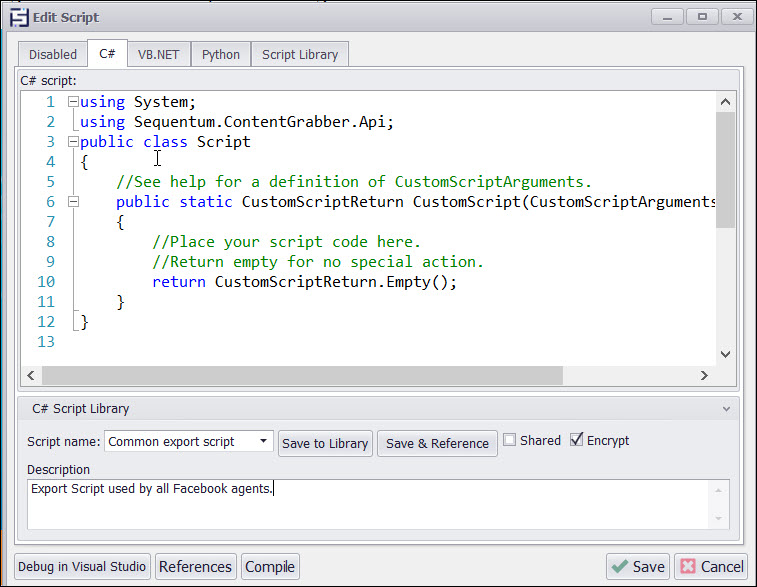This screenshot has width=757, height=587.
Task: Click Save to Library button
Action: (326, 443)
